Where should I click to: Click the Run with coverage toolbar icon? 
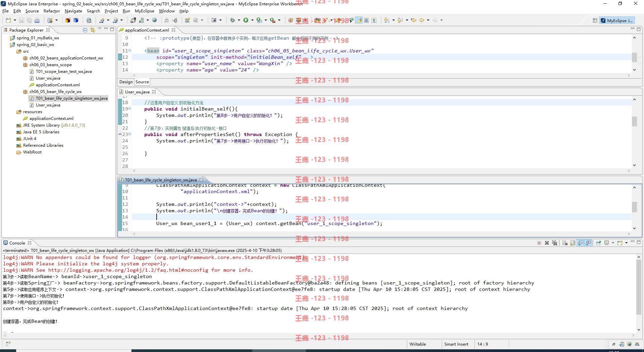pos(259,20)
